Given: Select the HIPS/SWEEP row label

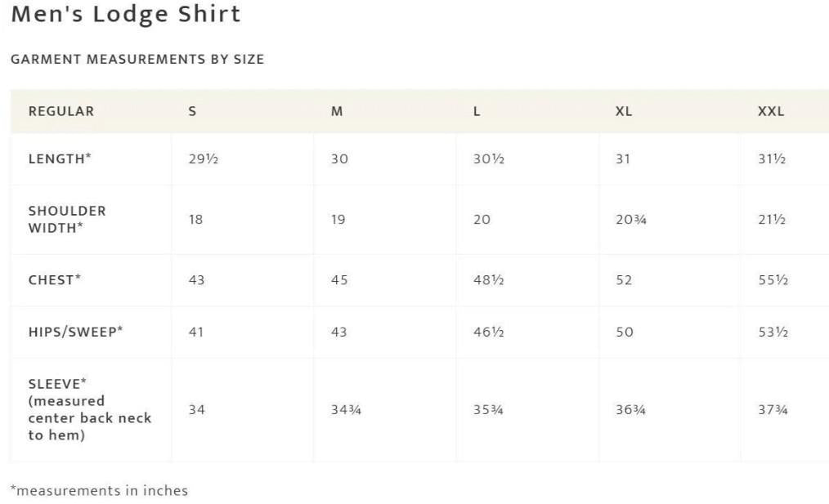Looking at the screenshot, I should [x=76, y=332].
